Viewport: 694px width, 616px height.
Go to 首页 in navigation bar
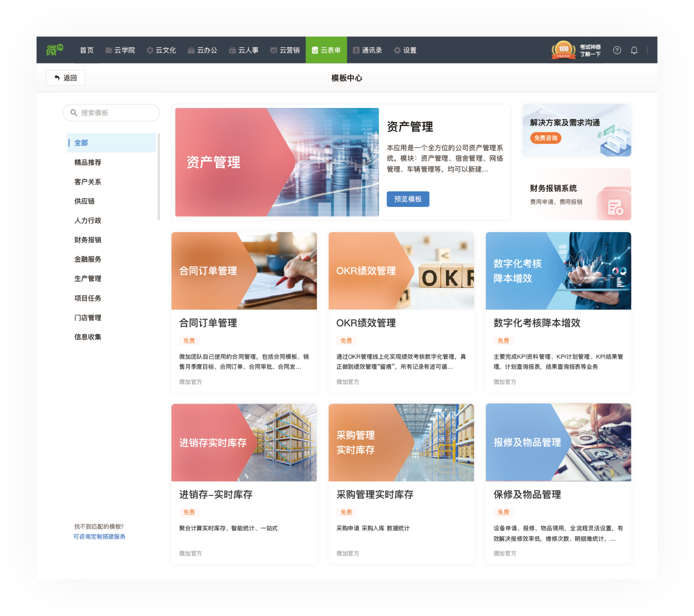point(87,50)
